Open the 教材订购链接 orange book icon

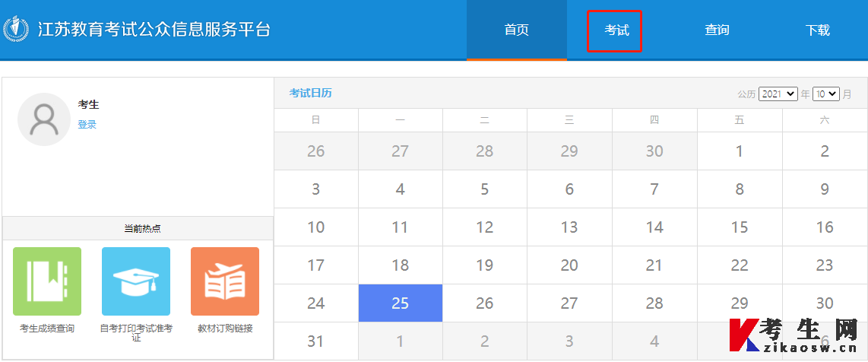[225, 281]
